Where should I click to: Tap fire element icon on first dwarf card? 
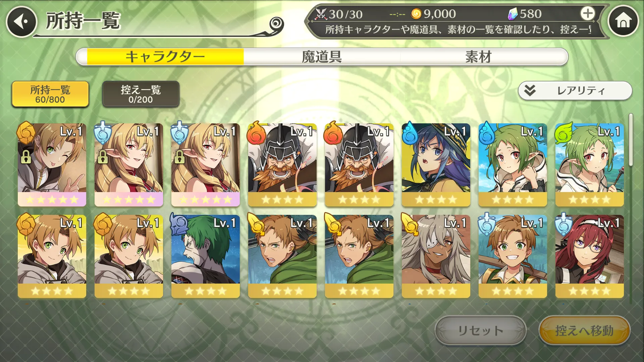click(x=256, y=133)
